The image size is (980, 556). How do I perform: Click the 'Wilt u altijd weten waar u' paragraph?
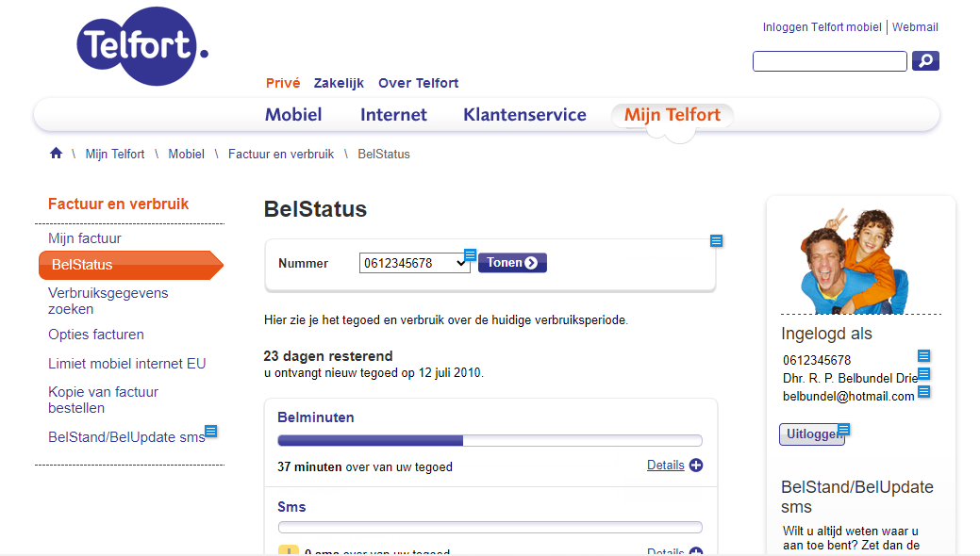[x=851, y=538]
